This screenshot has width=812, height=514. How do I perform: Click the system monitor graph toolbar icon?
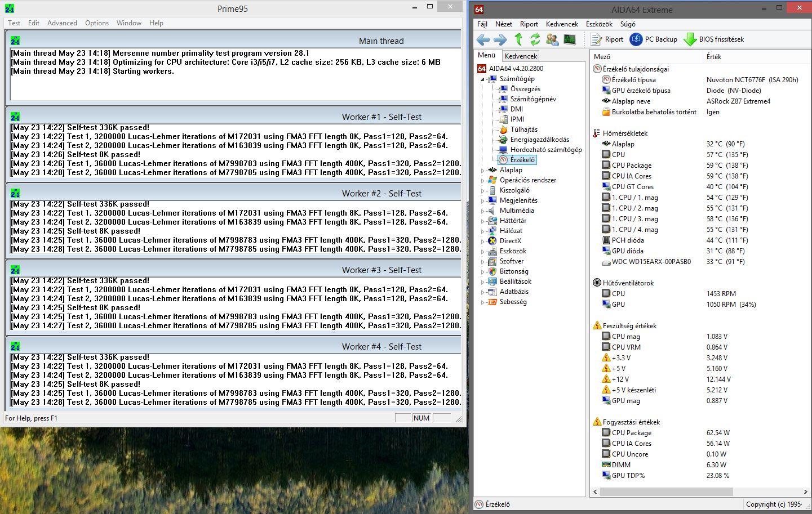click(570, 39)
